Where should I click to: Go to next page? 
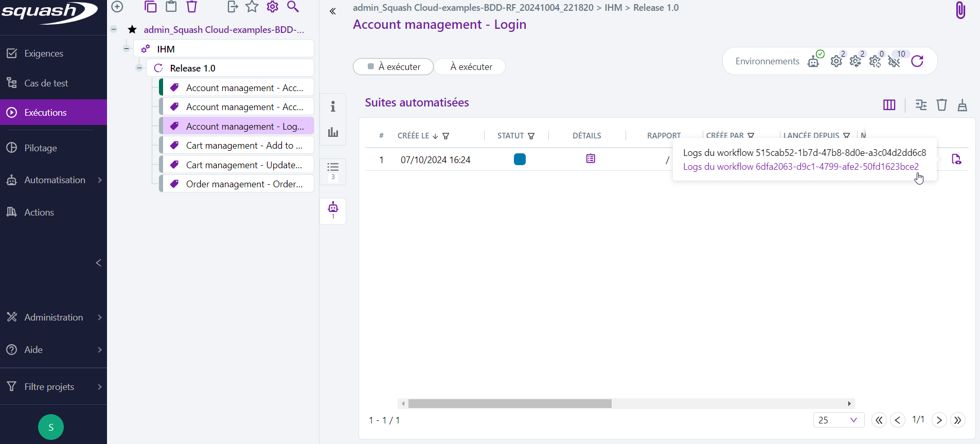[939, 420]
